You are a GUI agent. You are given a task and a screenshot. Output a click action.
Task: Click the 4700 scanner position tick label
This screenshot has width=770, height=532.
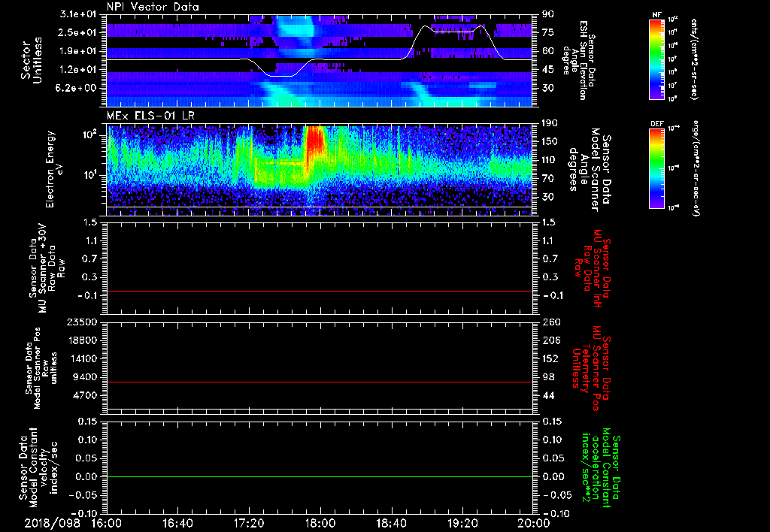point(85,395)
